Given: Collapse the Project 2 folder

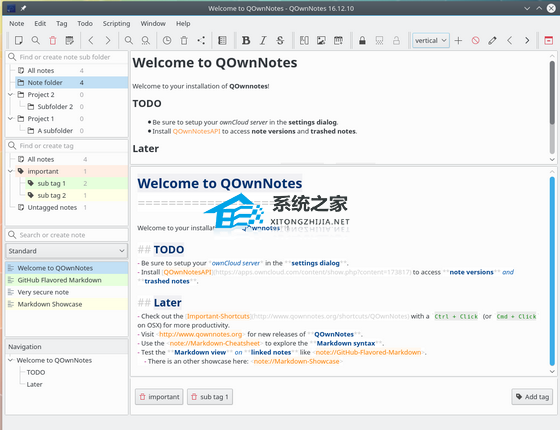Looking at the screenshot, I should click(10, 95).
